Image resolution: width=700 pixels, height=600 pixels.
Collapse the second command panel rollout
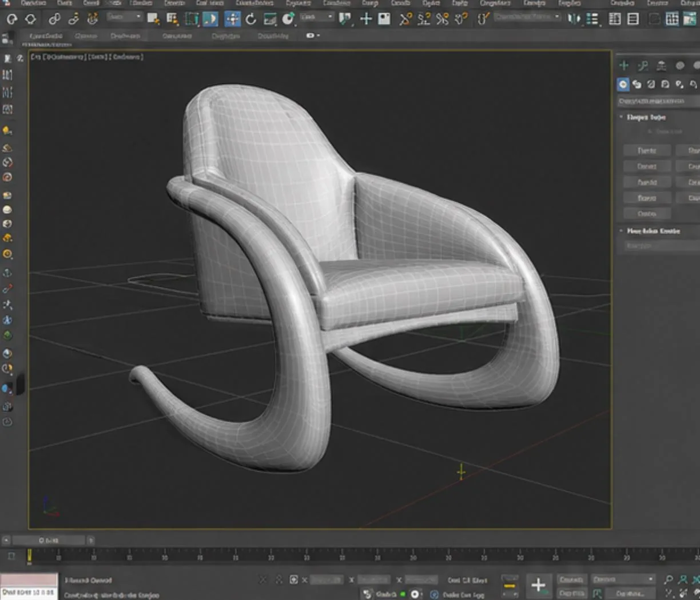[622, 231]
